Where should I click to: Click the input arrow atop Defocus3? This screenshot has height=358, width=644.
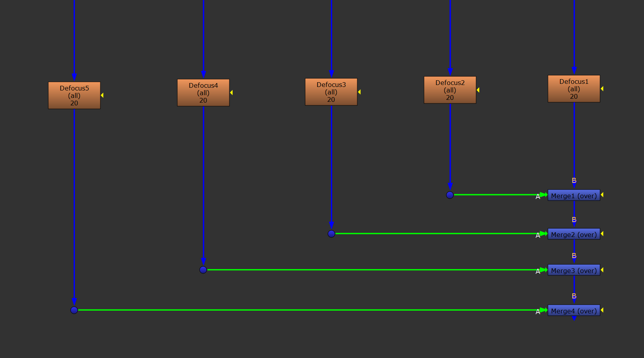click(x=331, y=74)
